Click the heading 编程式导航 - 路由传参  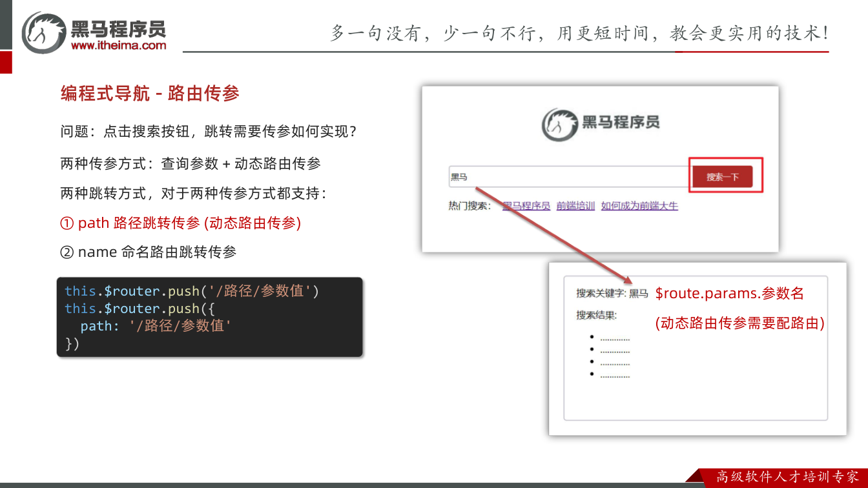tap(150, 94)
